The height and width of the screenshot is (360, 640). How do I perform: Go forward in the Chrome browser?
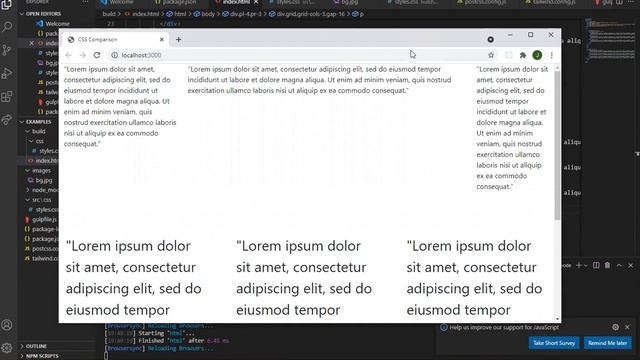pyautogui.click(x=82, y=55)
